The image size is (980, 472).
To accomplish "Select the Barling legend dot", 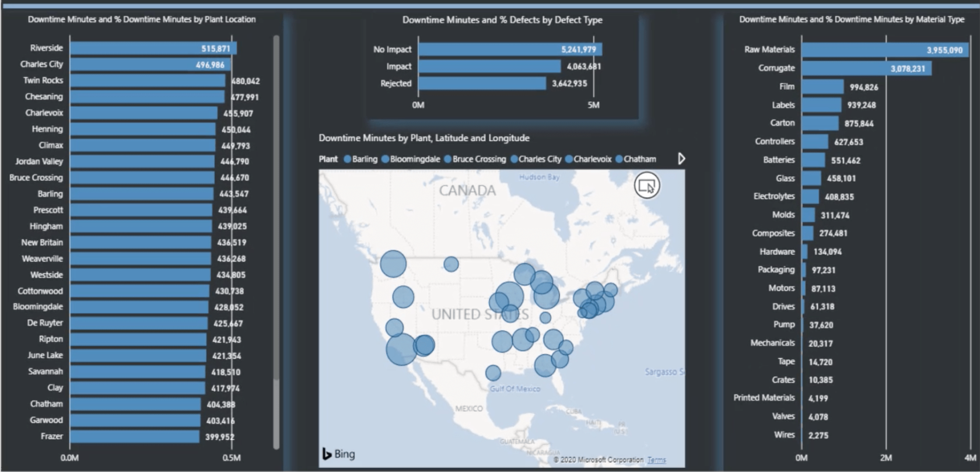I will pos(347,159).
